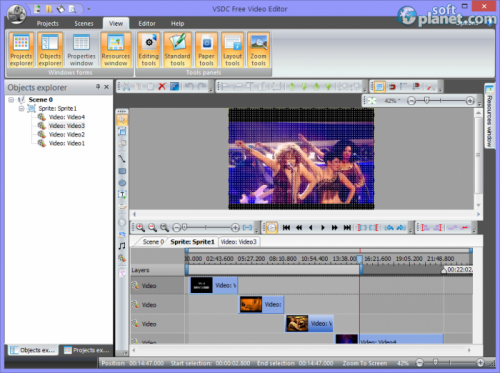Pin the Objects explorer panel
The image size is (500, 373).
tap(98, 87)
